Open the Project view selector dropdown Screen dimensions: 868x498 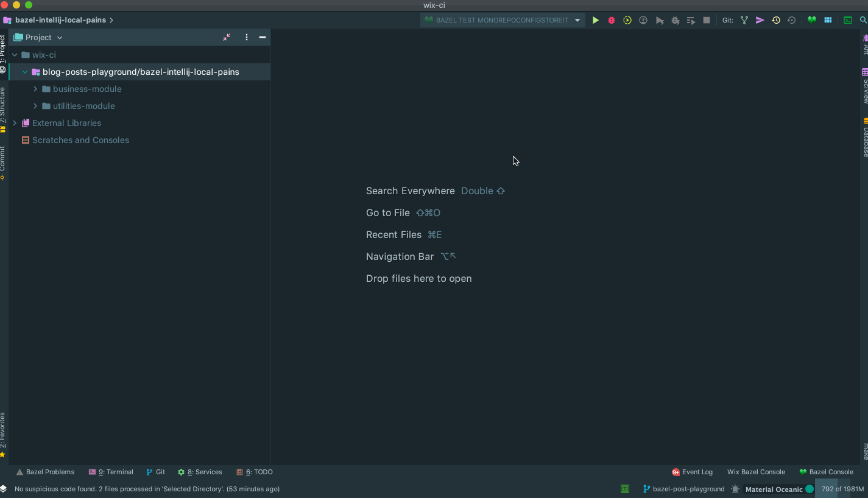pos(38,37)
